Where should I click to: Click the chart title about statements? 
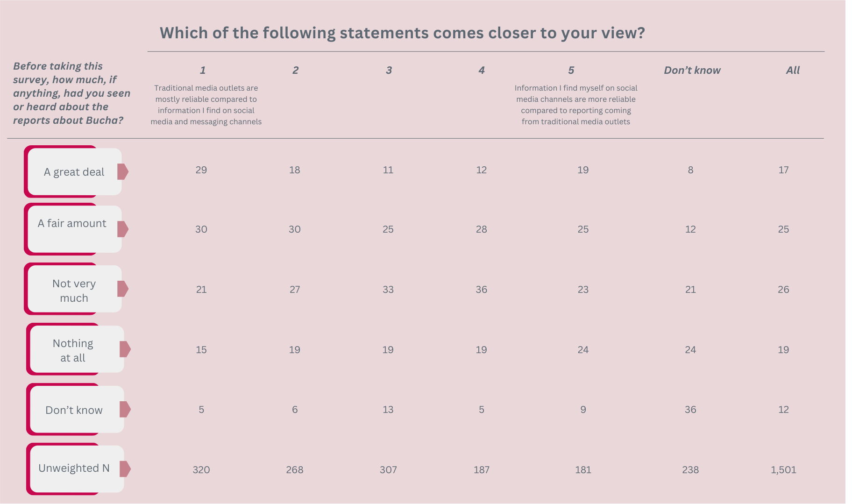(x=402, y=33)
